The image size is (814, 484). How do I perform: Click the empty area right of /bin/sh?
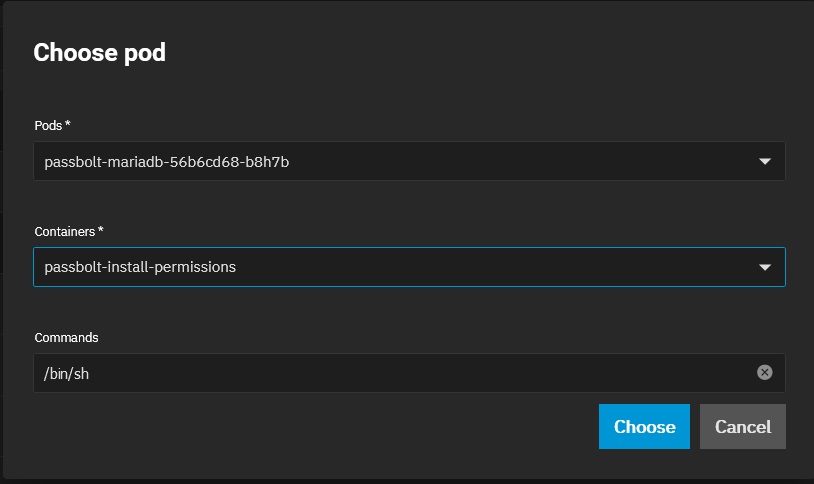pos(415,373)
